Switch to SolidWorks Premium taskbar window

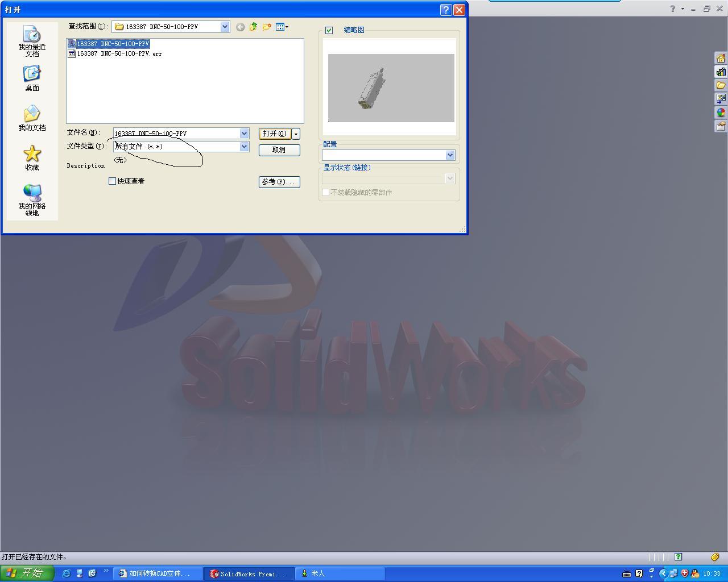[250, 573]
